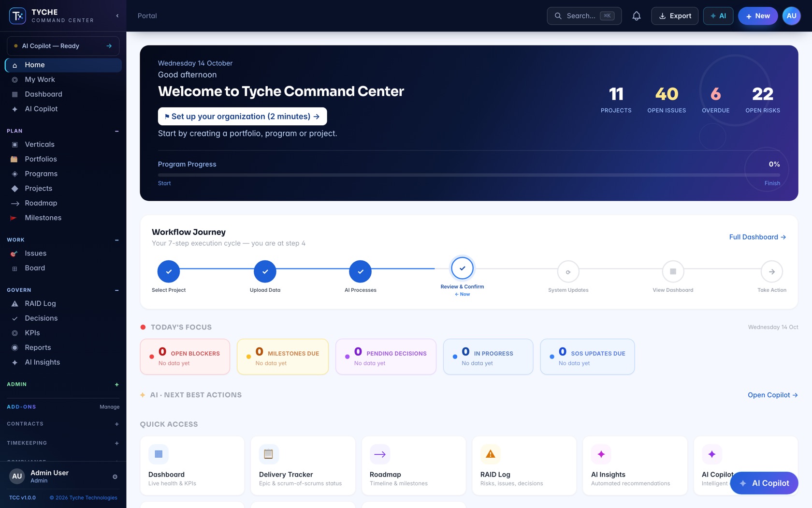Expand the TIMEKEEPING add-on section
Viewport: 812px width, 508px height.
click(x=116, y=443)
